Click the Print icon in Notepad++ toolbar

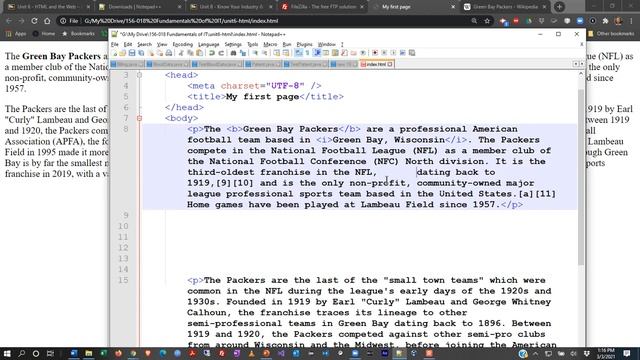(169, 53)
